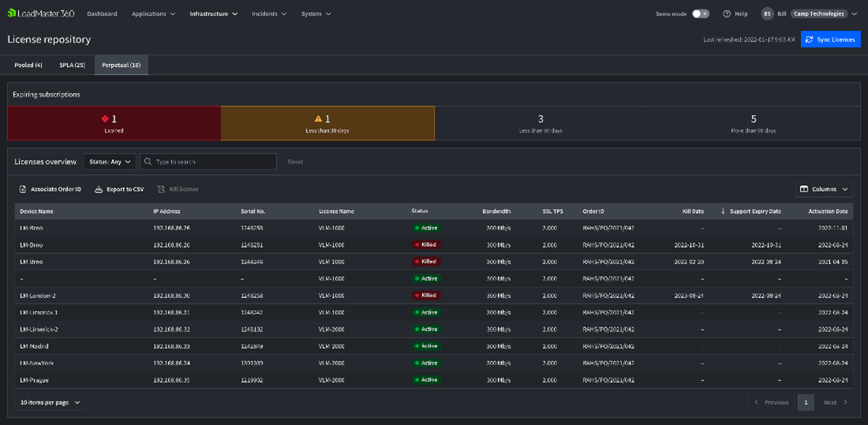Click the Support Expiry Date sort arrow
868x425 pixels.
coord(723,211)
